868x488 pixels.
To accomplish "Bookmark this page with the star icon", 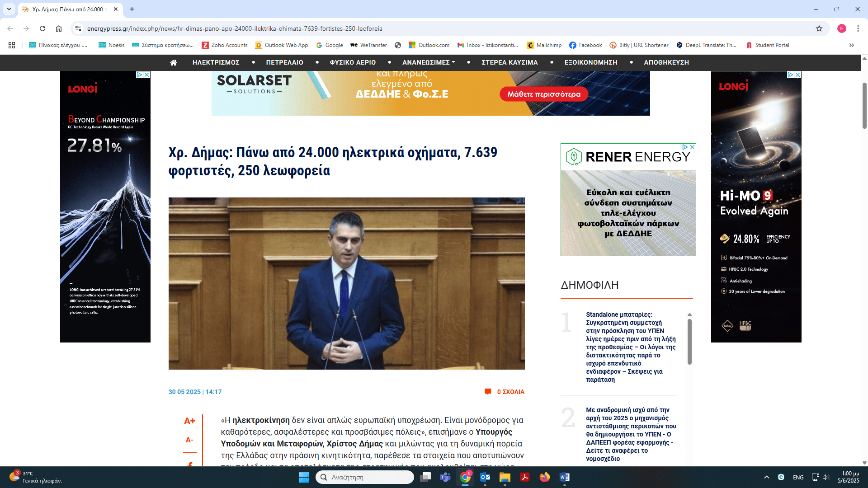I will coord(819,28).
